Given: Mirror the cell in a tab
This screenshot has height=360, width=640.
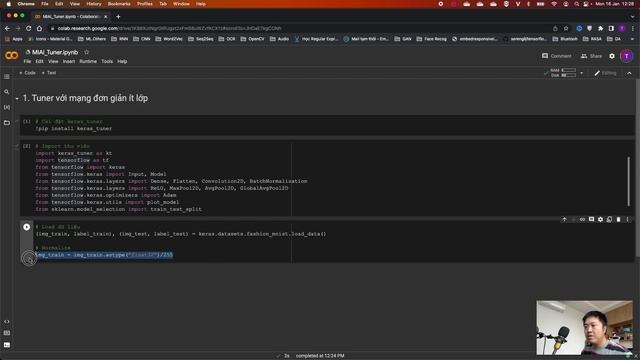Looking at the screenshot, I should tap(609, 220).
